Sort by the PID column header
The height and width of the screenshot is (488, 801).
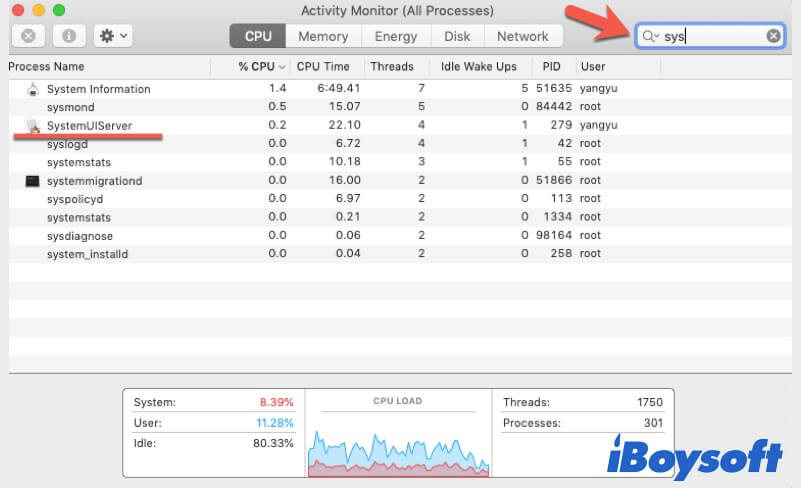tap(551, 67)
